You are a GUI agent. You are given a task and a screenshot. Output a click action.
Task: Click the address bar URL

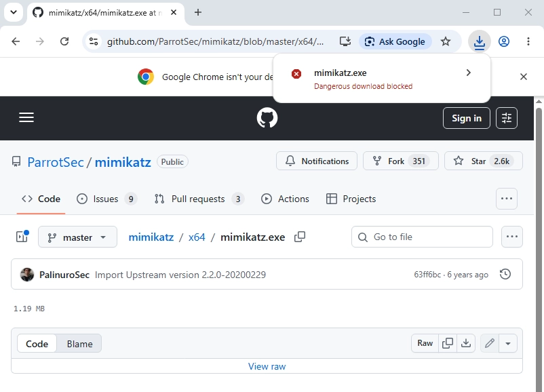pos(215,41)
